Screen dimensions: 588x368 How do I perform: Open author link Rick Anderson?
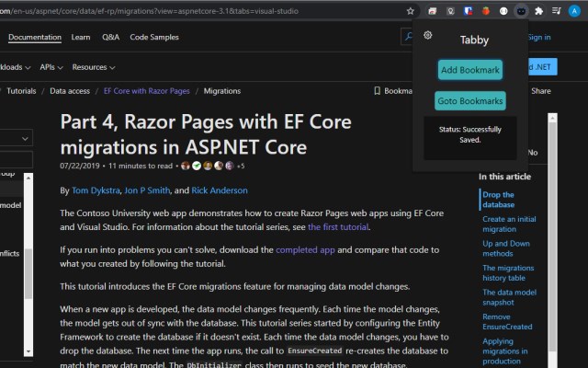coord(220,190)
